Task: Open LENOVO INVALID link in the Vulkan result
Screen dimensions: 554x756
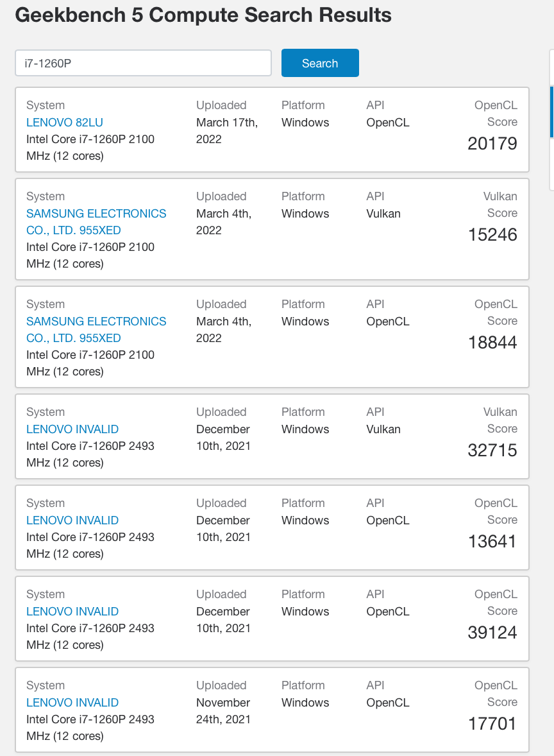Action: pyautogui.click(x=72, y=429)
